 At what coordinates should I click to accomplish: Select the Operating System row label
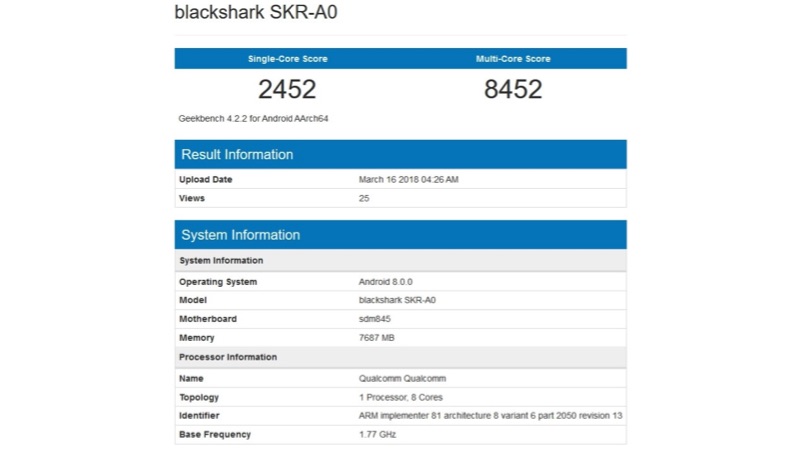click(x=217, y=282)
